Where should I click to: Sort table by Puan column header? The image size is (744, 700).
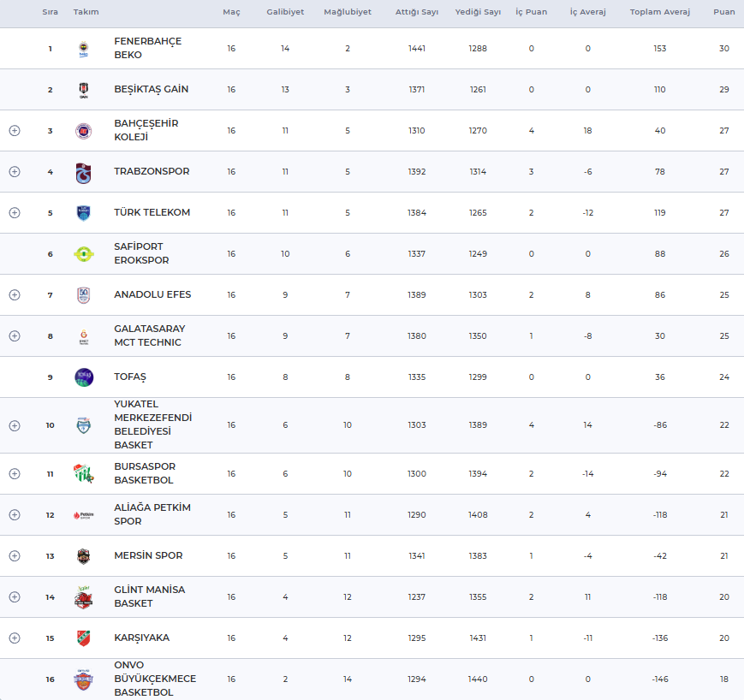723,13
